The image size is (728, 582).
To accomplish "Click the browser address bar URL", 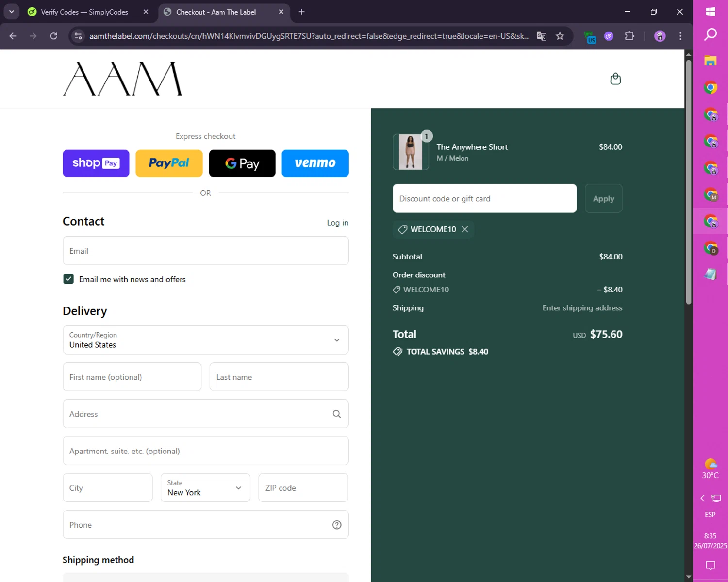I will click(309, 36).
